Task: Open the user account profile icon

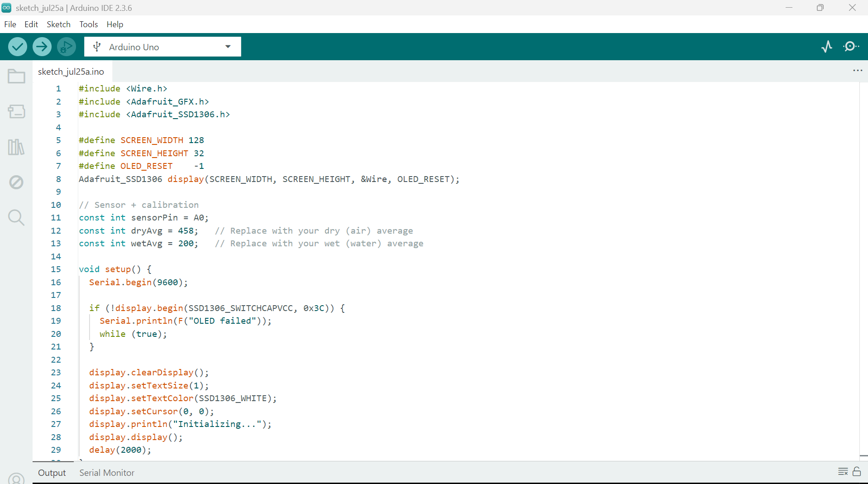Action: [x=16, y=479]
